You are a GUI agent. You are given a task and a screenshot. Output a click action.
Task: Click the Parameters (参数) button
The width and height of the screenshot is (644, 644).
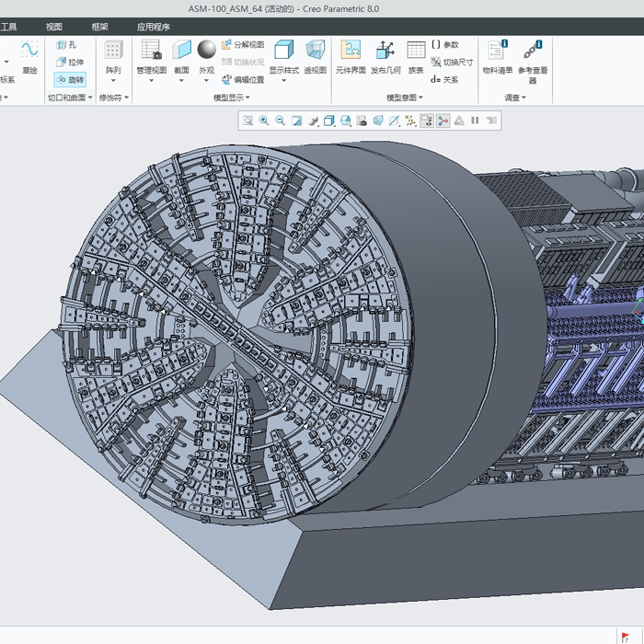(445, 44)
